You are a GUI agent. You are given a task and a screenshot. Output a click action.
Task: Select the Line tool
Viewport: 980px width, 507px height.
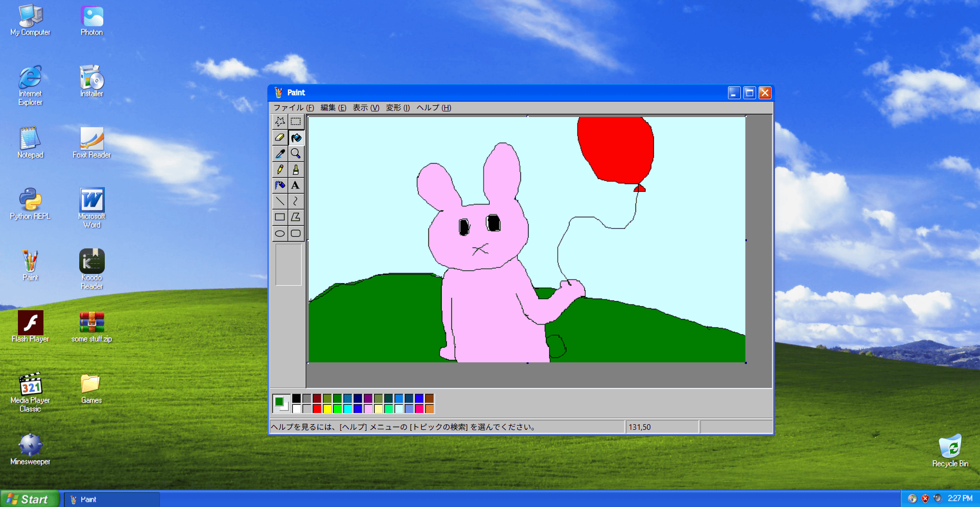click(280, 201)
